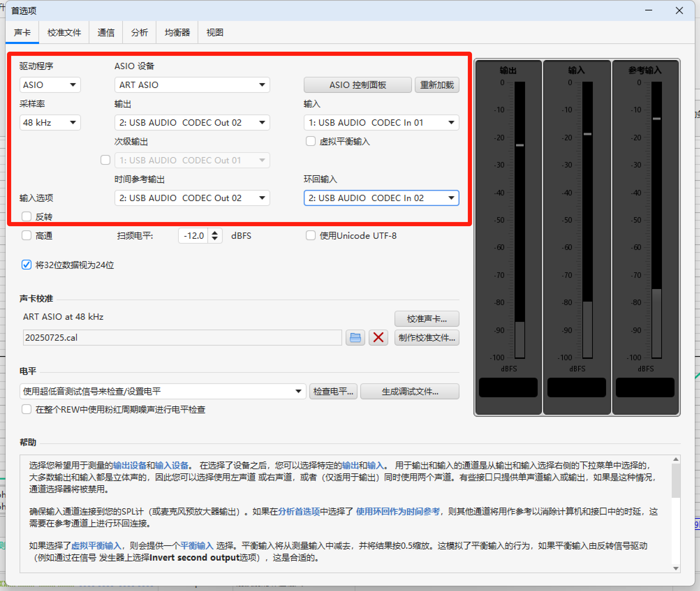Click the 校准声卡... button
This screenshot has width=700, height=591.
(x=427, y=319)
